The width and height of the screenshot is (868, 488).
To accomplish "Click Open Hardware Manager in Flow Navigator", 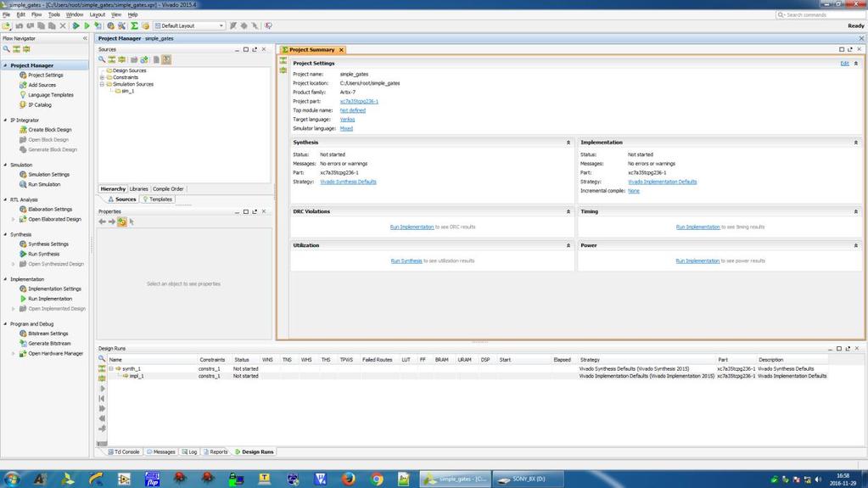I will pyautogui.click(x=55, y=353).
